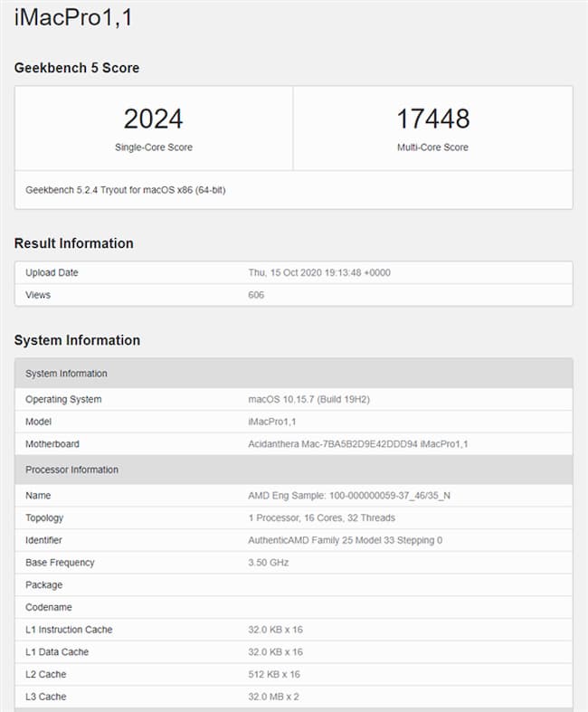This screenshot has width=588, height=712.
Task: Select the upload date Thu, 15 Oct 2020
Action: (x=319, y=272)
